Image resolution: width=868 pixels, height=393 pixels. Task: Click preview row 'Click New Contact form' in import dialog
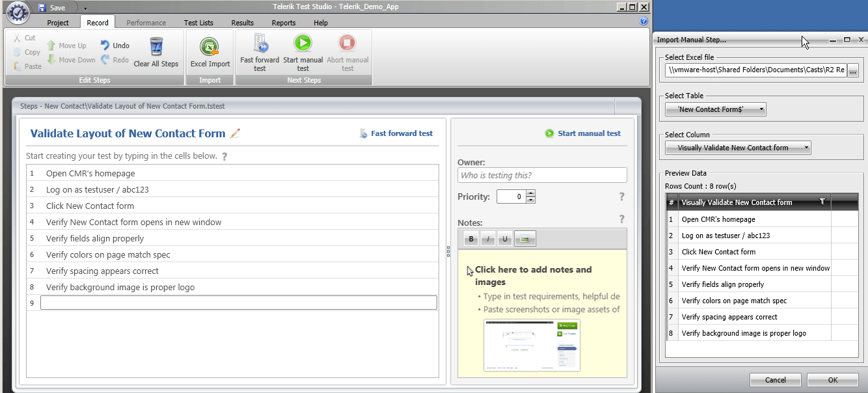[x=763, y=252]
